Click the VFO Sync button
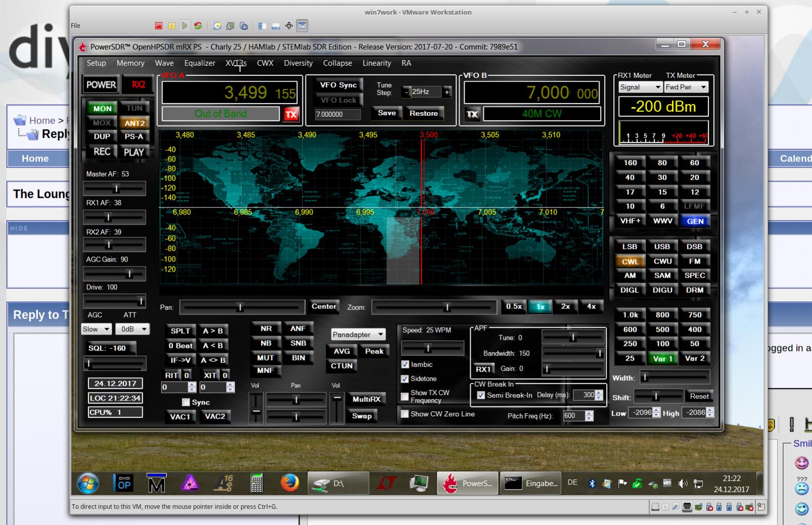Viewport: 812px width, 525px height. [x=339, y=85]
